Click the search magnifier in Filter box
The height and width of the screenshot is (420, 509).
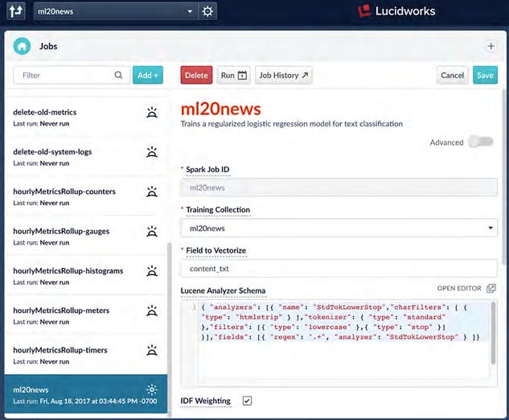tap(119, 76)
